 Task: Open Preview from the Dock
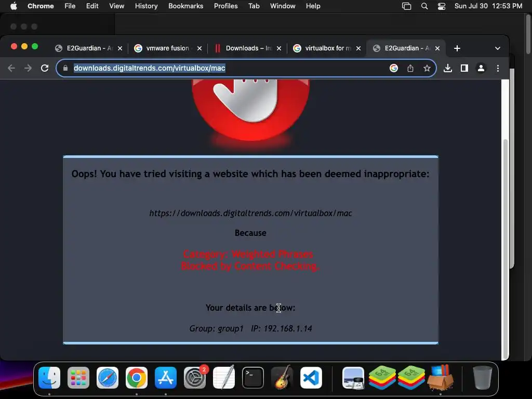(x=353, y=378)
